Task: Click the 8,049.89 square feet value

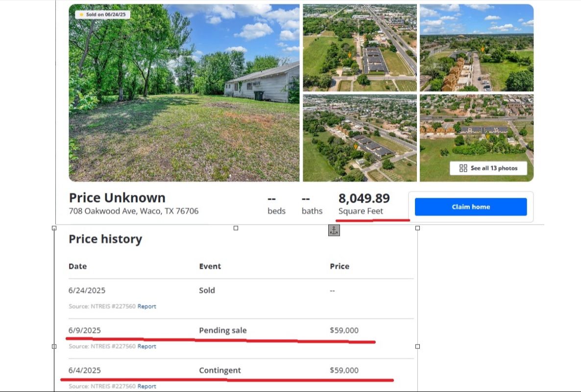Action: [364, 198]
